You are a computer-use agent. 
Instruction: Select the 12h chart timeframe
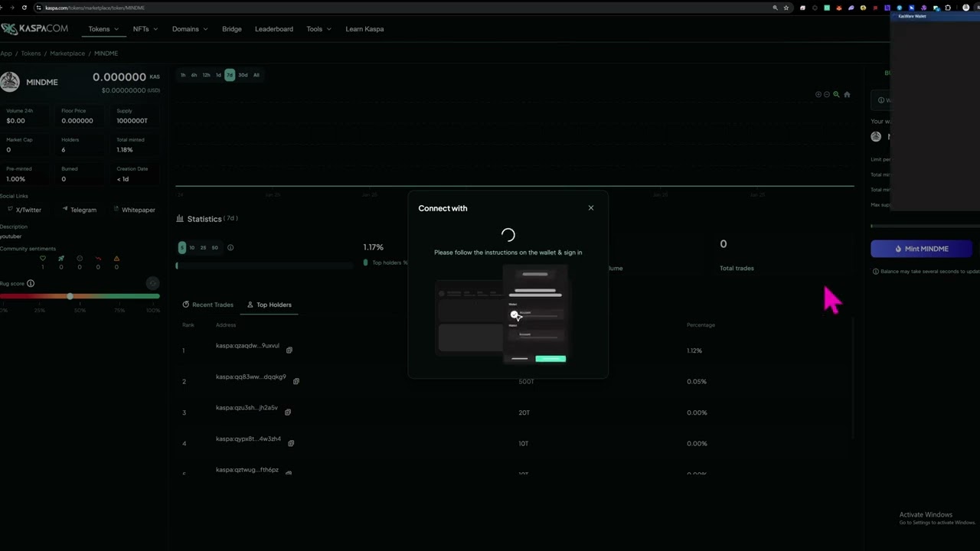206,75
